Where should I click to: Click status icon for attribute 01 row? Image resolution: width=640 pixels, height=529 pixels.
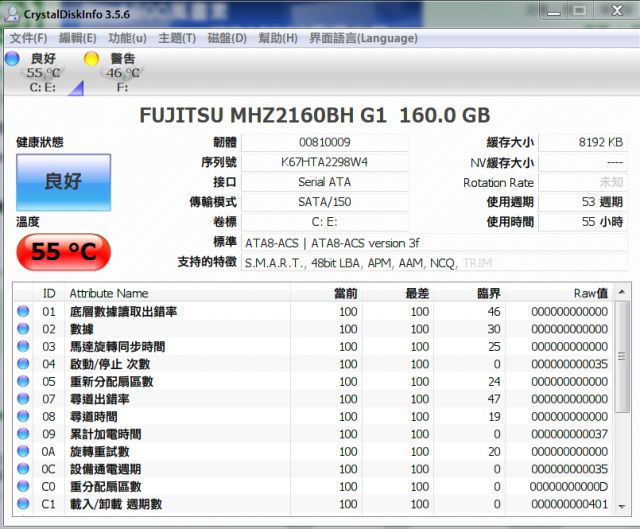pos(23,311)
